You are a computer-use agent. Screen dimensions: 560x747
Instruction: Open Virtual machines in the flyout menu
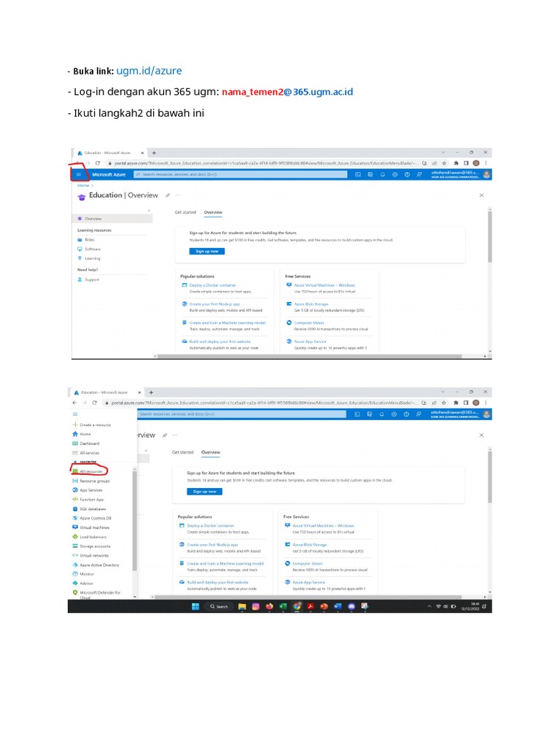(94, 528)
